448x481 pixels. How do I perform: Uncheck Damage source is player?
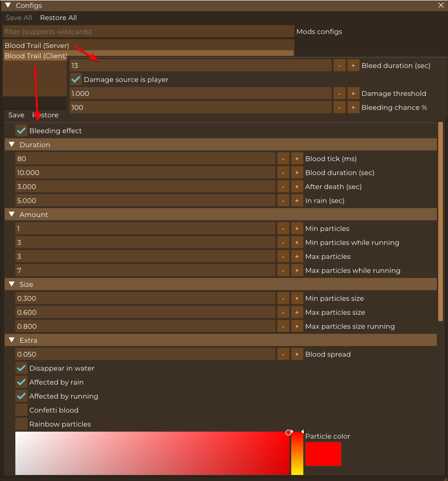[76, 80]
